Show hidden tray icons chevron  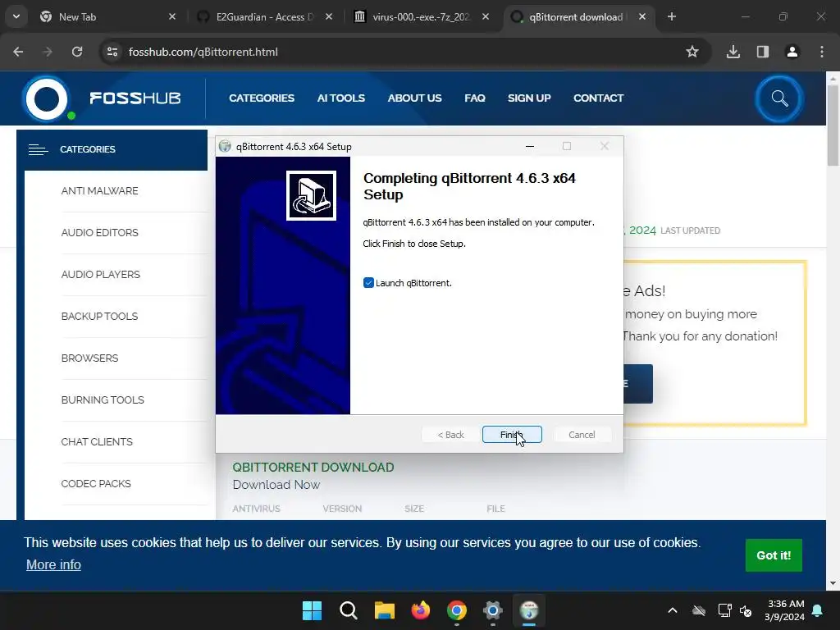673,610
